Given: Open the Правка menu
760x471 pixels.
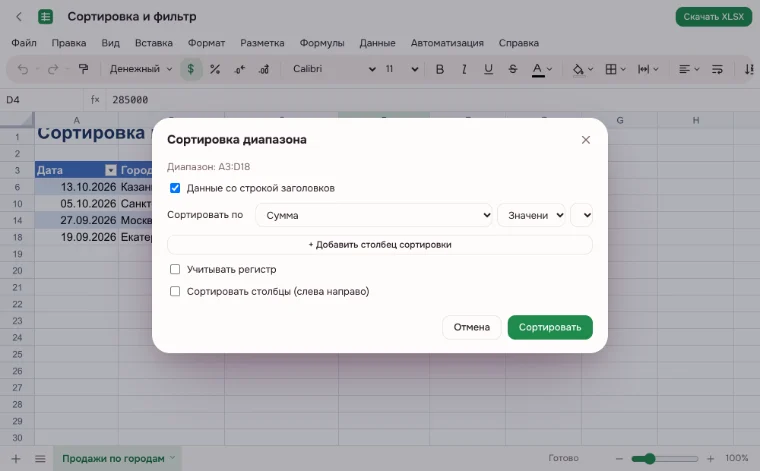Looking at the screenshot, I should click(69, 43).
